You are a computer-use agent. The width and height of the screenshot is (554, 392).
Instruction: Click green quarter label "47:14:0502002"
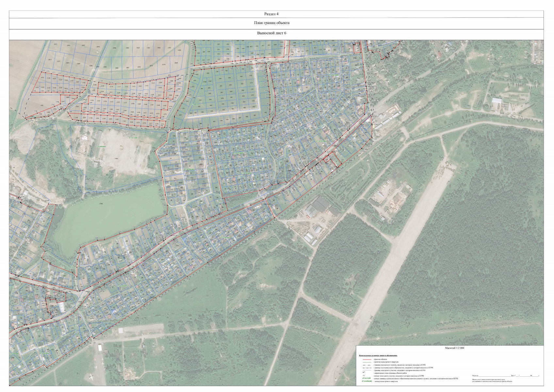coord(189,169)
